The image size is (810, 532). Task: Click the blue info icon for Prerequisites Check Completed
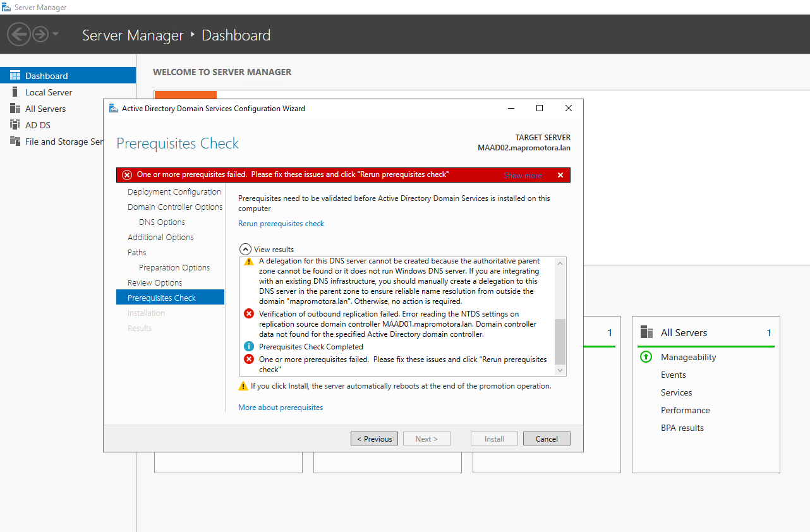249,347
